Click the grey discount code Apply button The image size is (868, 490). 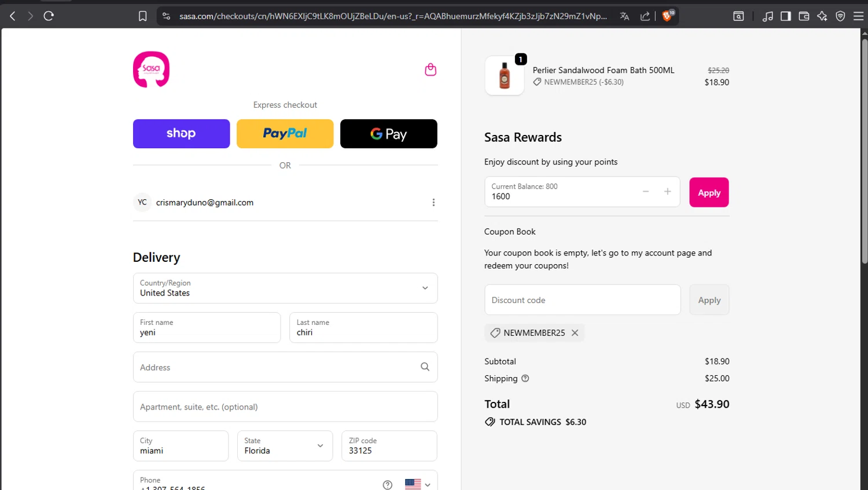click(x=709, y=300)
